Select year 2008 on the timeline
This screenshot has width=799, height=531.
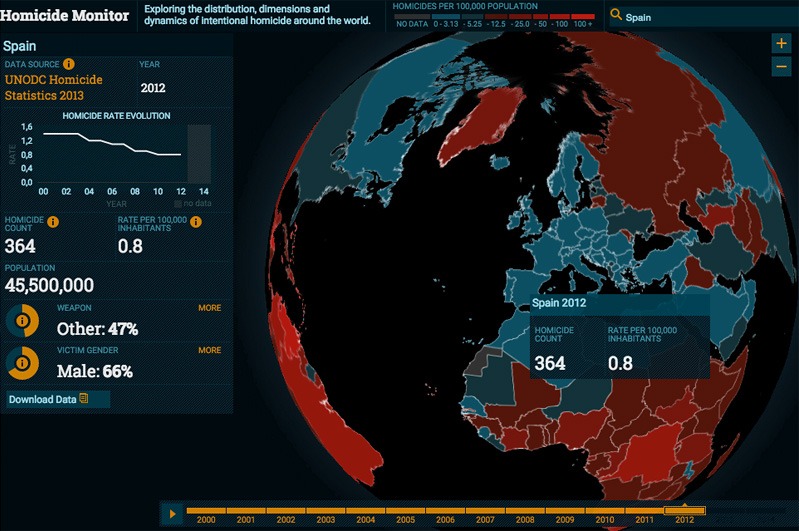(525, 516)
